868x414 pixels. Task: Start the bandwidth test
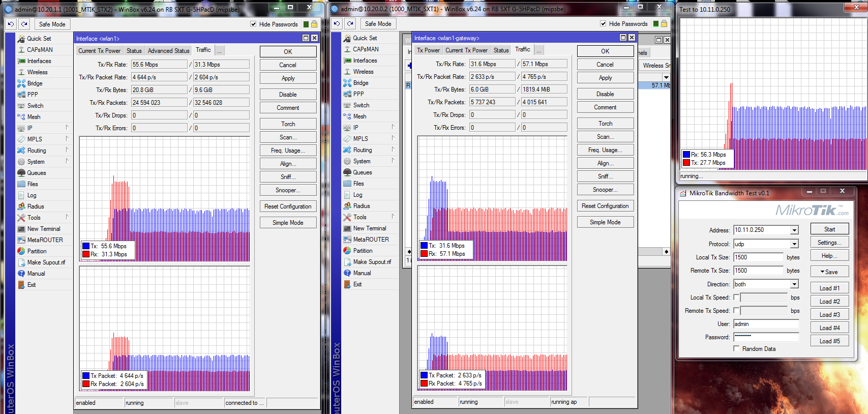[829, 229]
